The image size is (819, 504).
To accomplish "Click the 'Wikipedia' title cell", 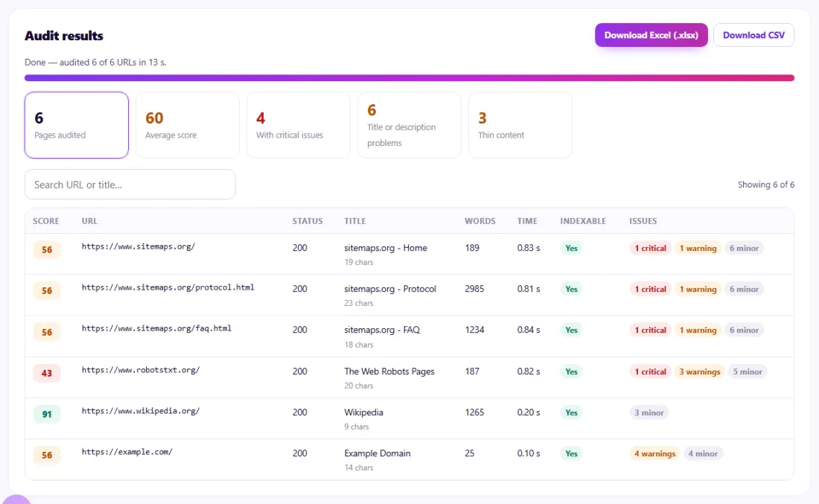I will click(363, 412).
